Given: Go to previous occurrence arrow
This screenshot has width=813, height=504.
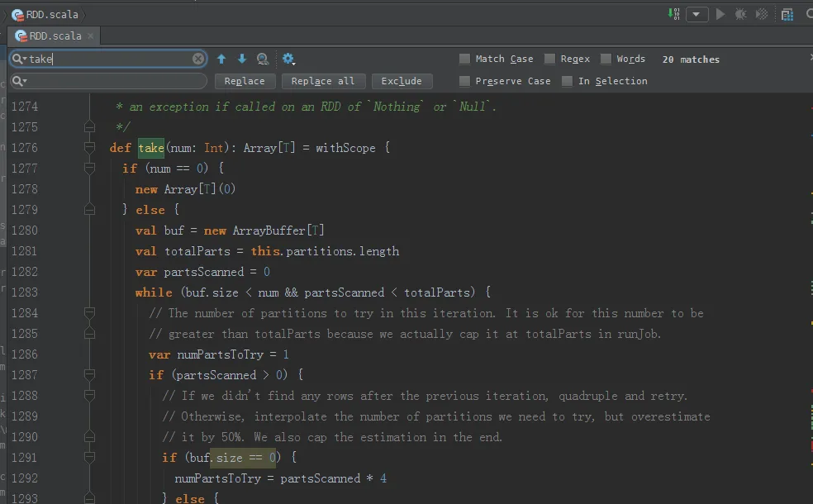Looking at the screenshot, I should pos(221,59).
